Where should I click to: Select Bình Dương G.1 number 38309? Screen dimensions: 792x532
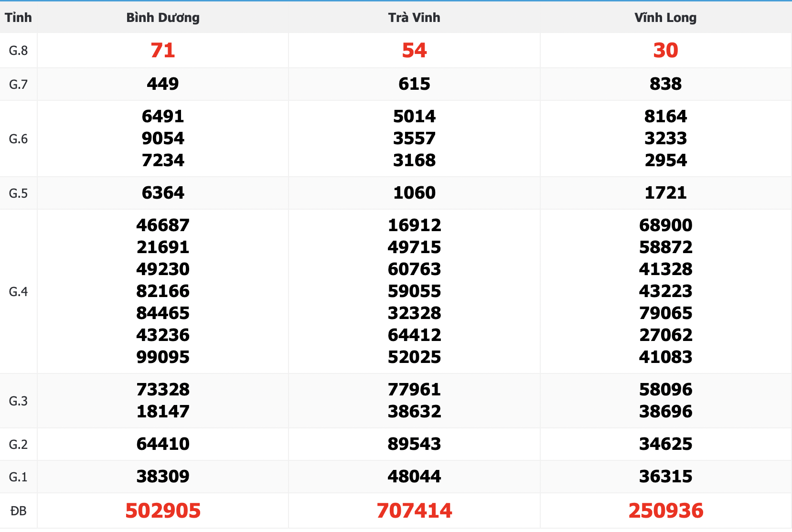coord(163,477)
